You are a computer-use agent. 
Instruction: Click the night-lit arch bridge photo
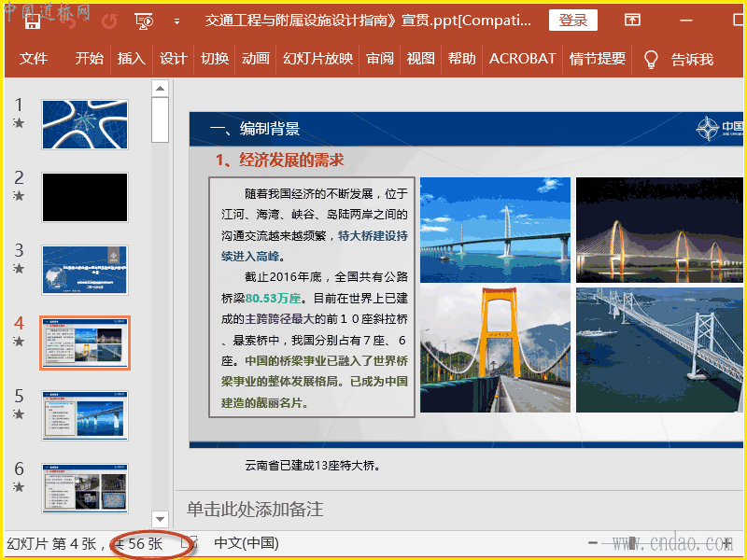(659, 230)
